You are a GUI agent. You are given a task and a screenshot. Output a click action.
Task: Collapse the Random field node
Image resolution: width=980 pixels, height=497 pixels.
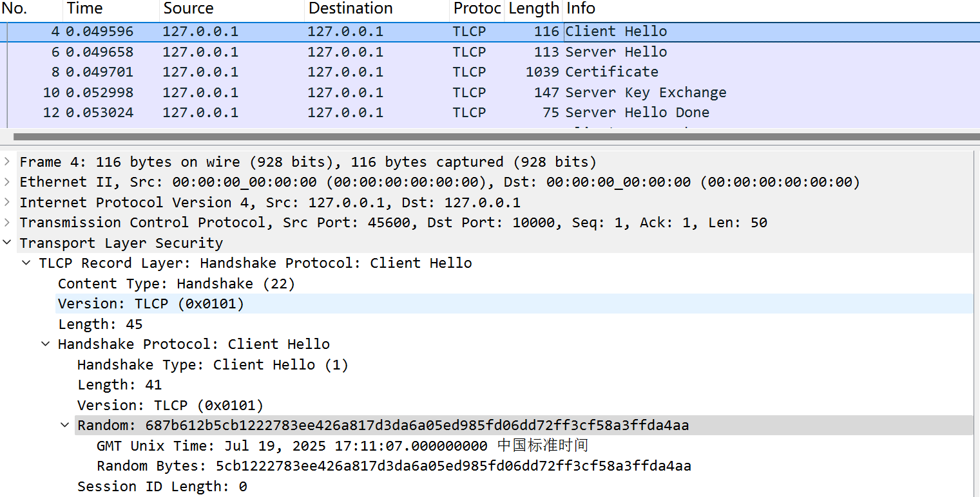64,425
